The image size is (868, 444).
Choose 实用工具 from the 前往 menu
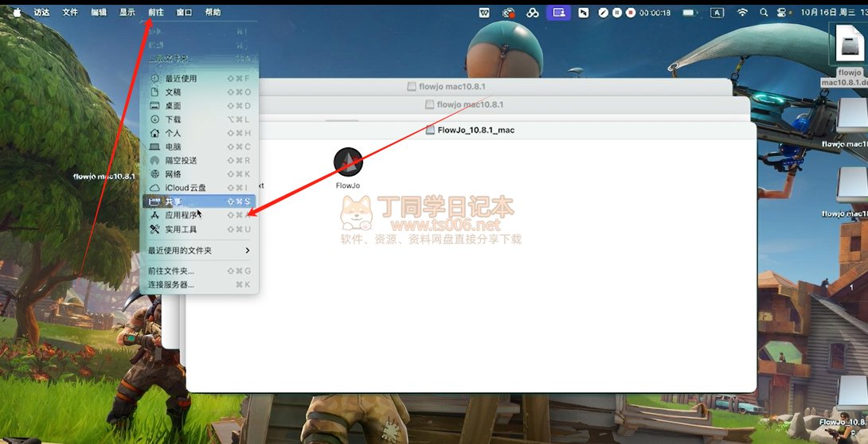coord(200,229)
